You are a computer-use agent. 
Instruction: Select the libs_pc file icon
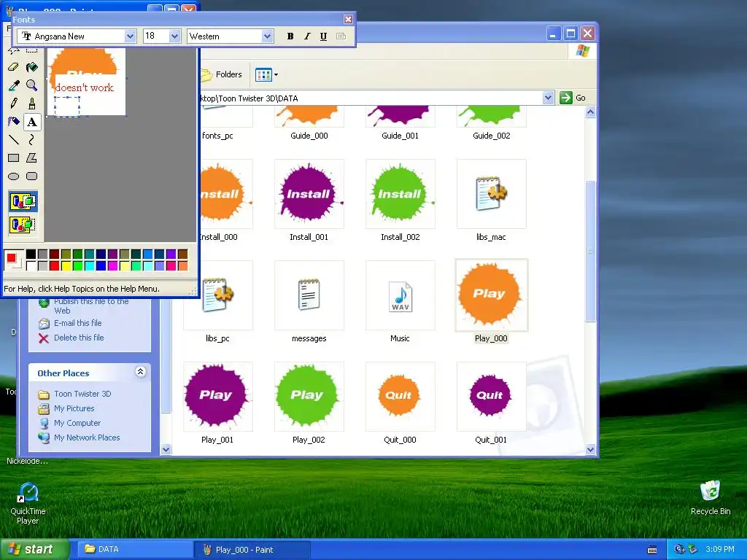[x=217, y=295]
